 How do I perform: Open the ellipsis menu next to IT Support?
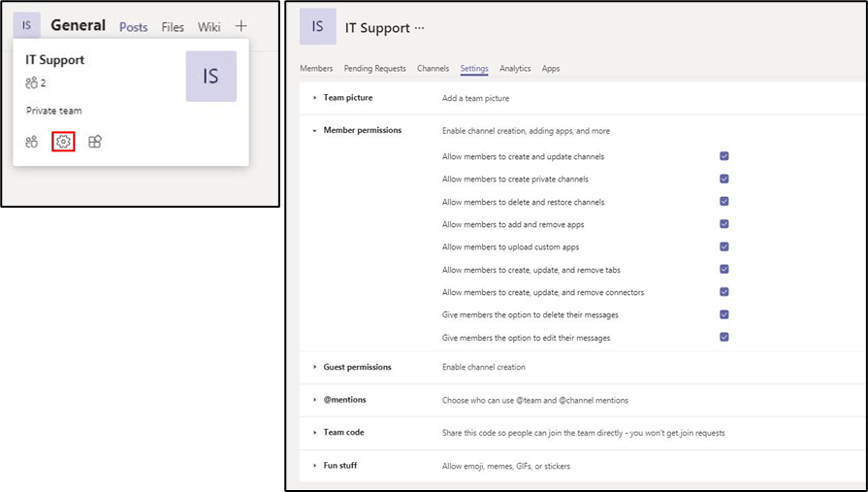coord(420,28)
